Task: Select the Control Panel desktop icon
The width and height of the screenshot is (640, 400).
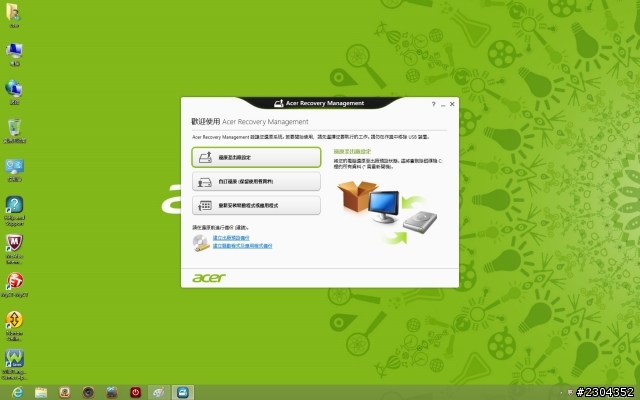Action: point(14,170)
